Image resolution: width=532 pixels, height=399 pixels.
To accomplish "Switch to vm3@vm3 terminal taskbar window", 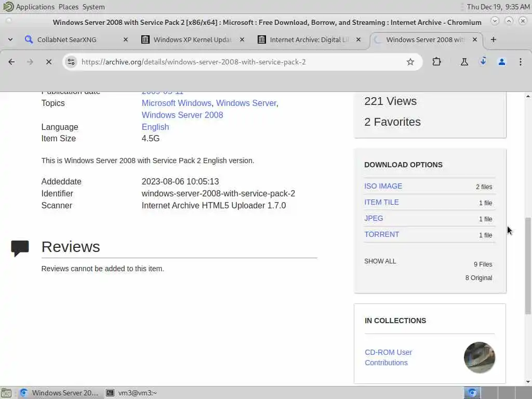I will coord(131,393).
